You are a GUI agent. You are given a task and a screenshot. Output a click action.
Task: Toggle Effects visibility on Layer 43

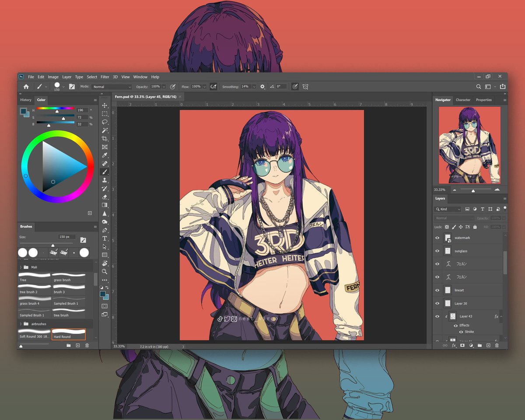pyautogui.click(x=455, y=325)
